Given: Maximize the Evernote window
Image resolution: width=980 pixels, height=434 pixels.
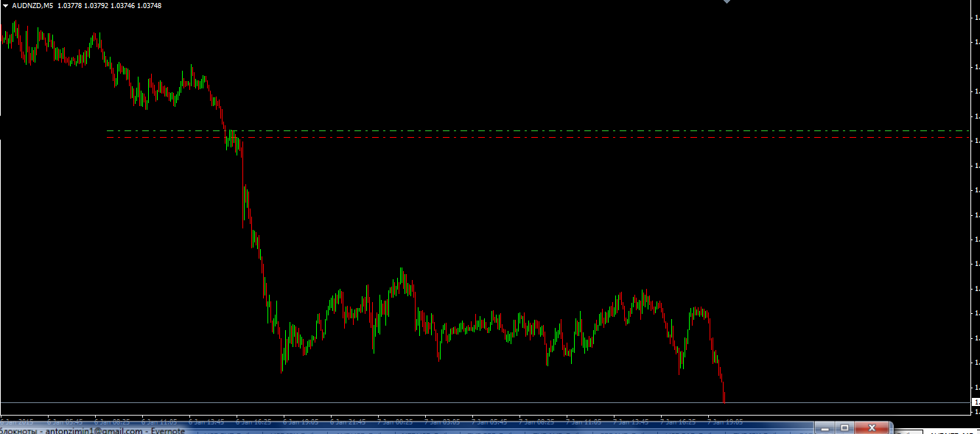Looking at the screenshot, I should coord(845,428).
